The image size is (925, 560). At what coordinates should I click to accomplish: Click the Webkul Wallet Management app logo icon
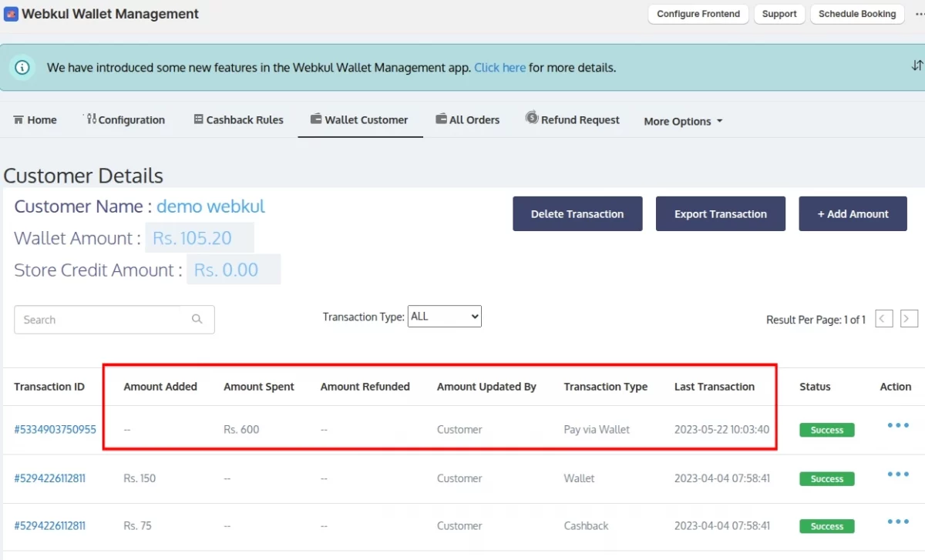tap(11, 14)
